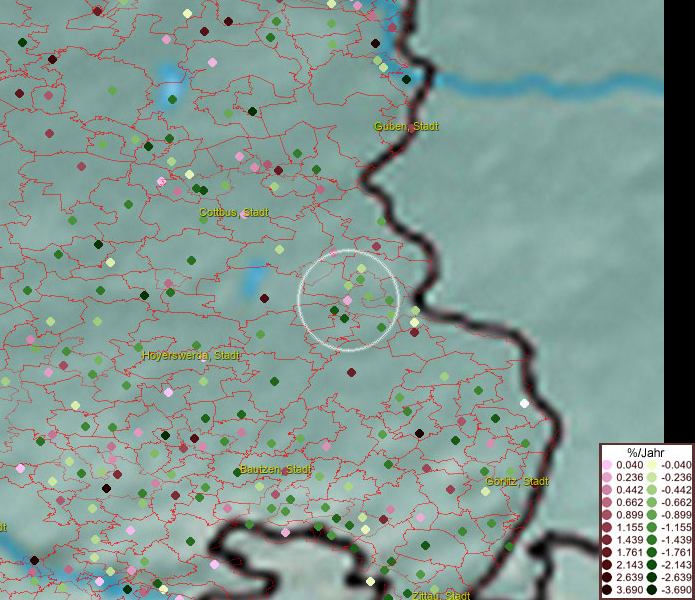Click the marker on the Guben, Stadt label
Screen dimensions: 695x600
[x=412, y=129]
